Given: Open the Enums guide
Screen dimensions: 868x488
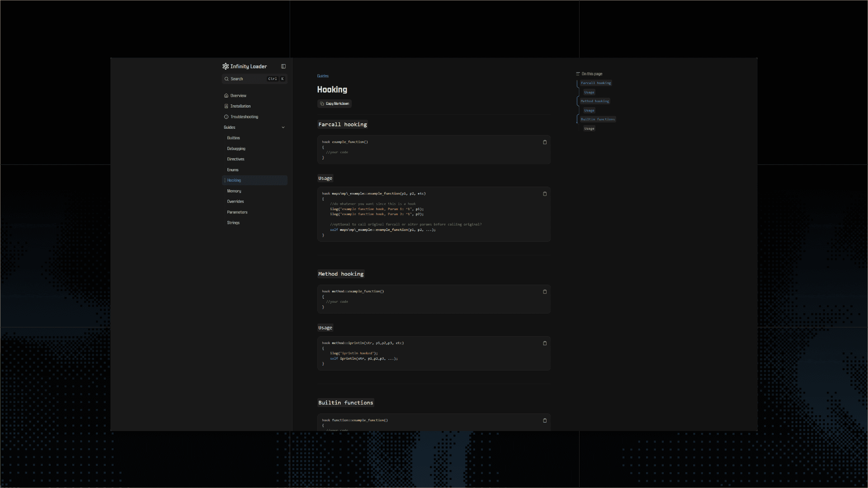Looking at the screenshot, I should (255, 170).
